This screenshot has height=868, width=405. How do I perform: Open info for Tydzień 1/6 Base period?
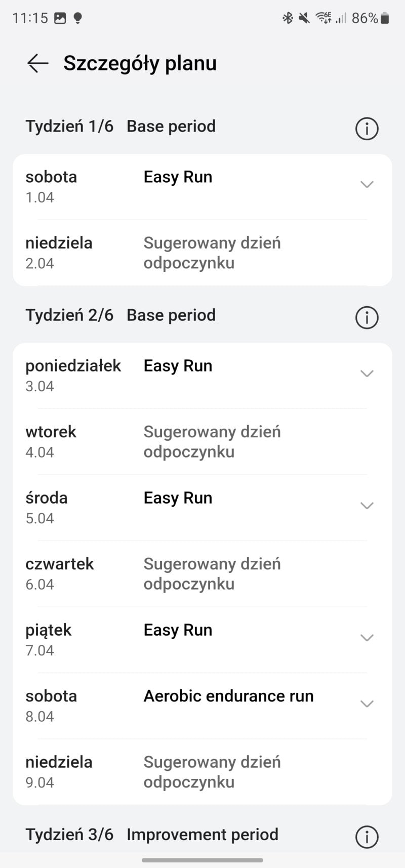coord(367,129)
